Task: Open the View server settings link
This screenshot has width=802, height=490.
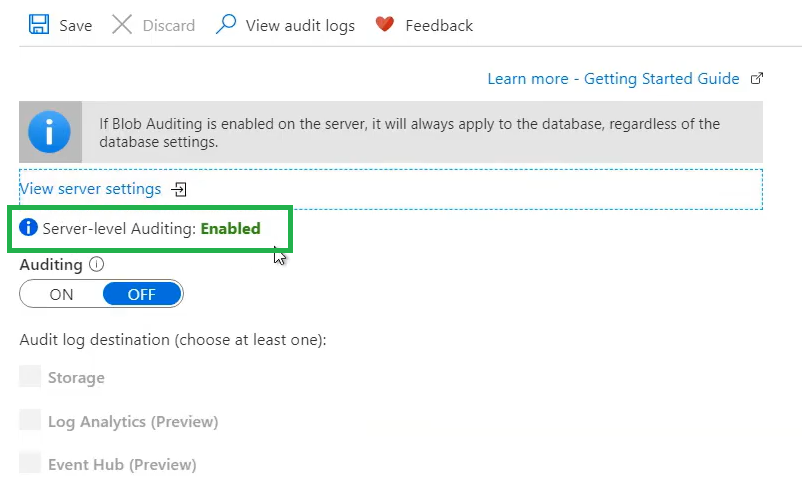Action: point(90,189)
